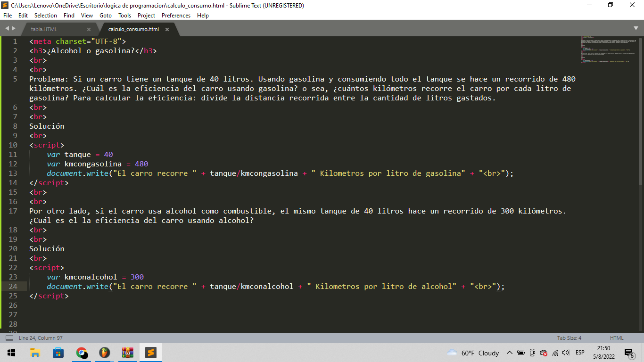Restore down the Sublime Text window
This screenshot has width=644, height=362.
pos(611,5)
